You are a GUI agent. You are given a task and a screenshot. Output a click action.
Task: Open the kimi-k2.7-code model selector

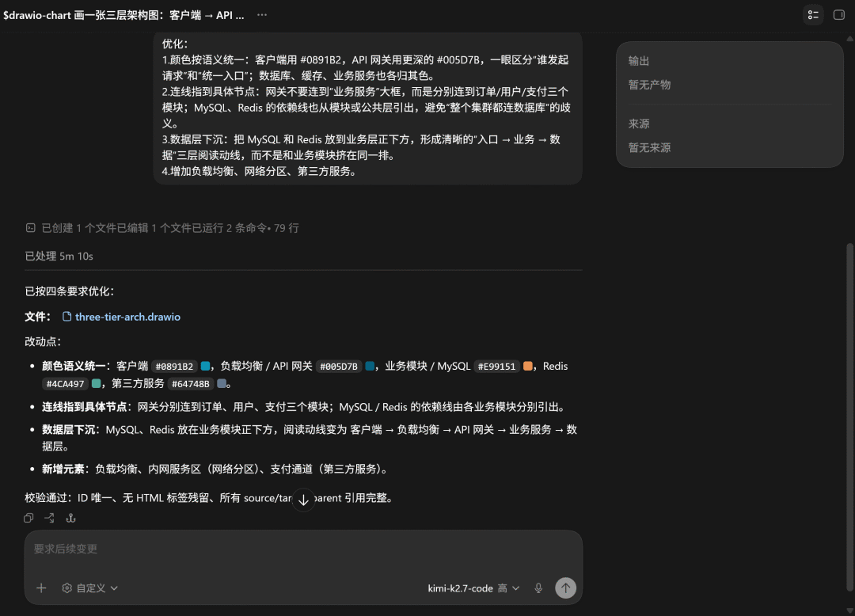(x=473, y=588)
